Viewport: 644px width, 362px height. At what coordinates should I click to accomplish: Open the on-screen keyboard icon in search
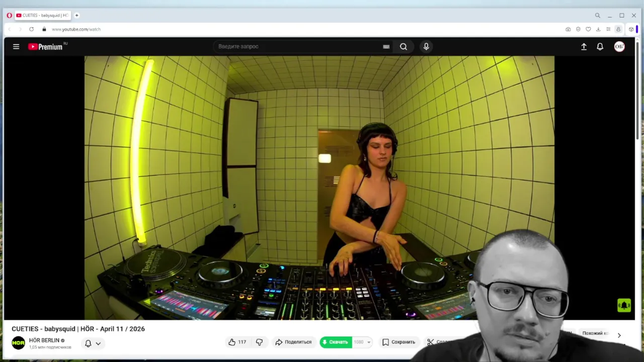click(386, 47)
